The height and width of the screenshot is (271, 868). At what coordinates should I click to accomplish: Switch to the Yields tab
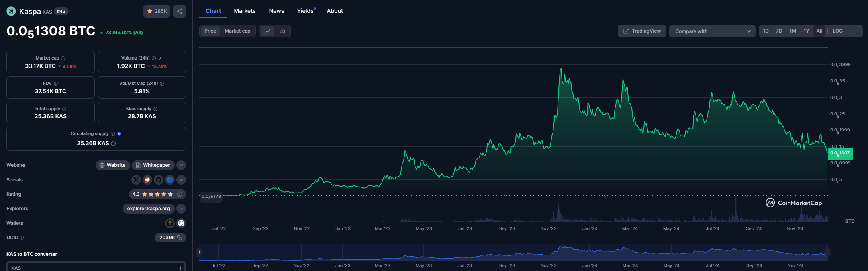click(x=306, y=11)
